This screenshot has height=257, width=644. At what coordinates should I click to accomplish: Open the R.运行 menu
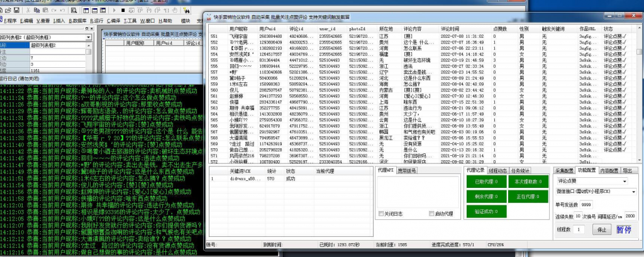click(x=95, y=21)
